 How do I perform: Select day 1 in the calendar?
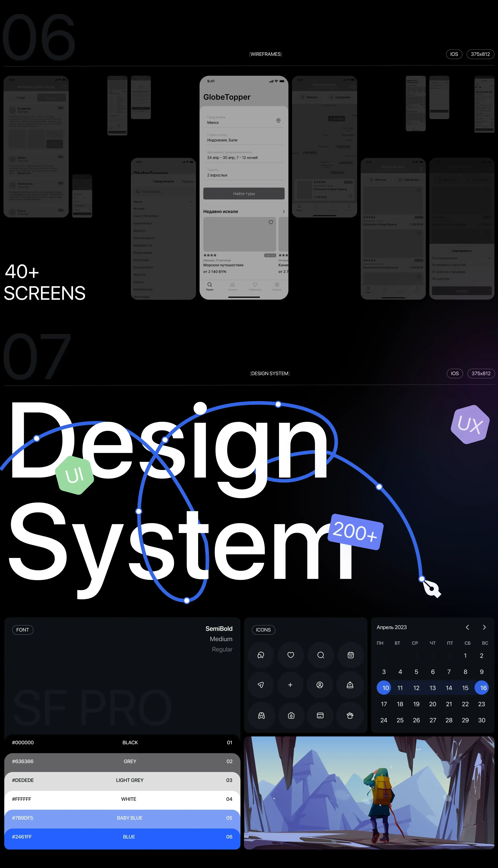tap(465, 656)
